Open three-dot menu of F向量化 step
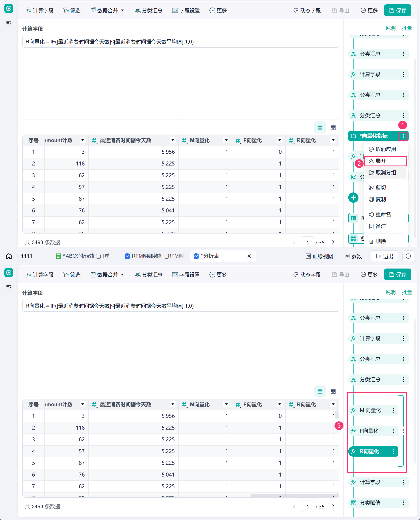This screenshot has width=420, height=520. pyautogui.click(x=393, y=431)
